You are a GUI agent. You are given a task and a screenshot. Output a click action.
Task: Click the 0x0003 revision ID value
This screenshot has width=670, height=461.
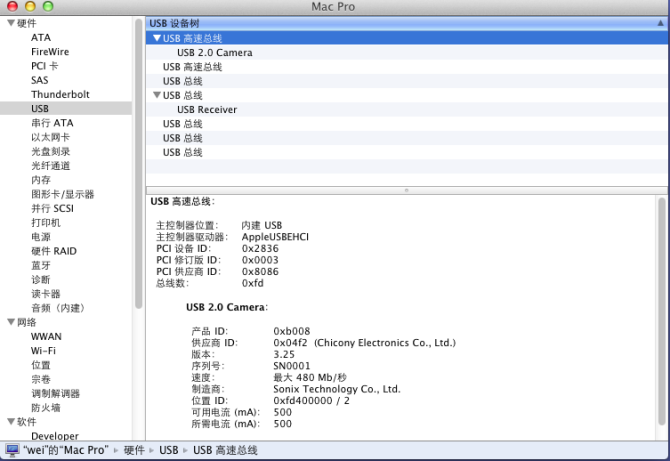coord(260,260)
